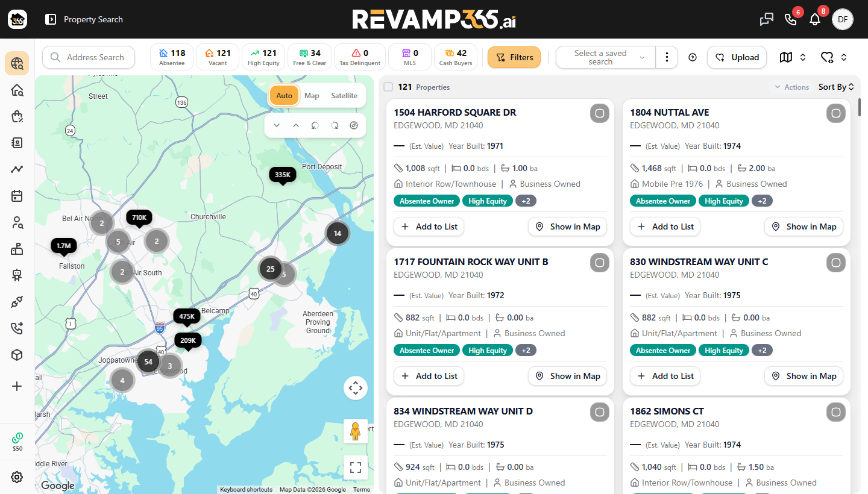Open the shopping bag icon in sidebar

(17, 117)
